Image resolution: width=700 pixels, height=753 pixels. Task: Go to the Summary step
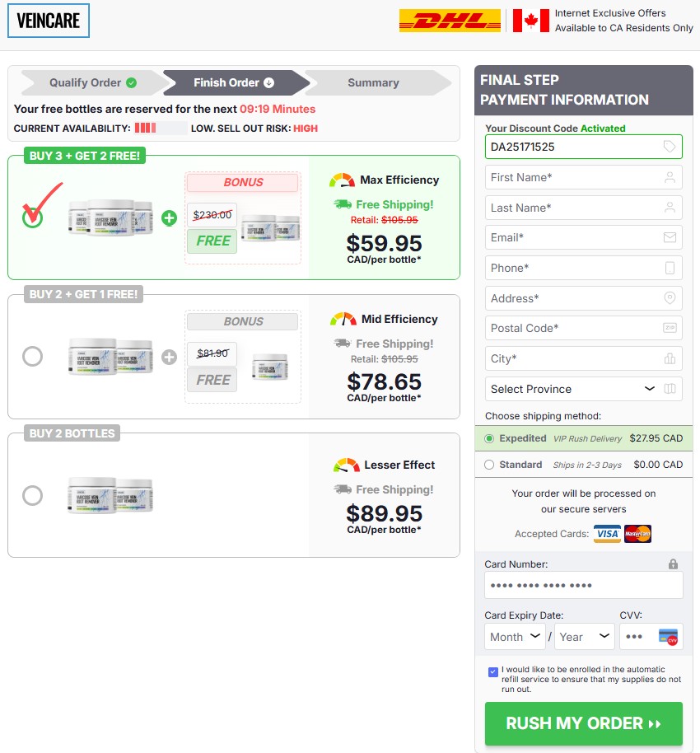374,82
